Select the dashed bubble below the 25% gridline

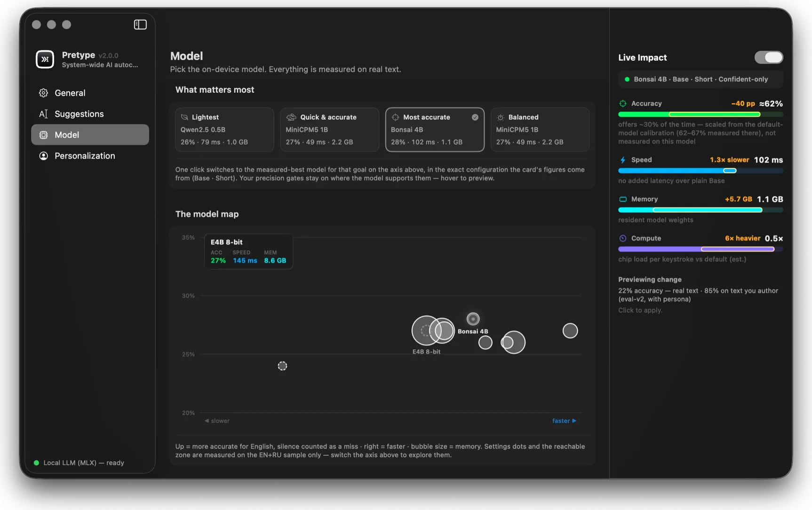tap(282, 366)
